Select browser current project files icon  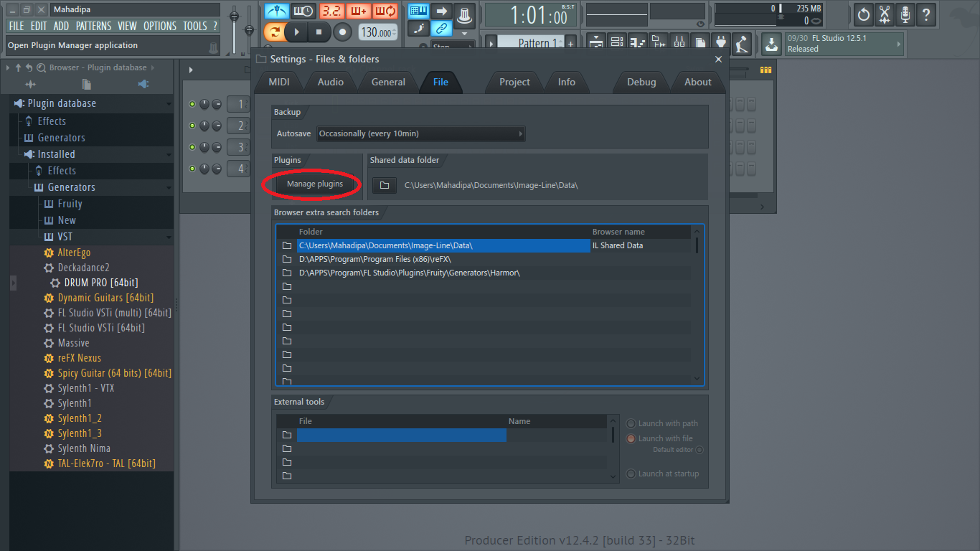(87, 85)
